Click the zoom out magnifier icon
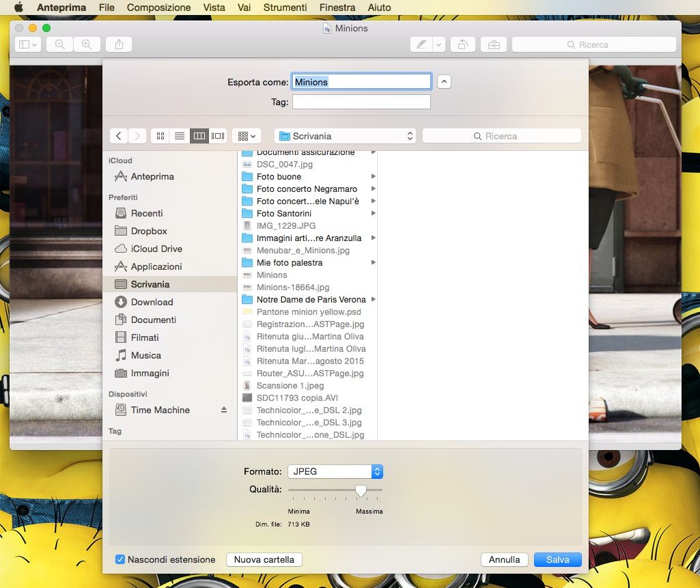 60,44
